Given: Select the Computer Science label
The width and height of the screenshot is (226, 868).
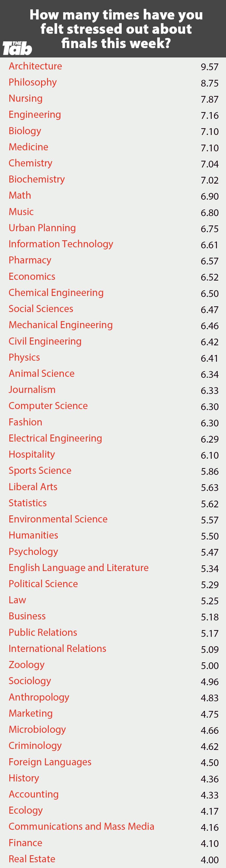Looking at the screenshot, I should 48,406.
